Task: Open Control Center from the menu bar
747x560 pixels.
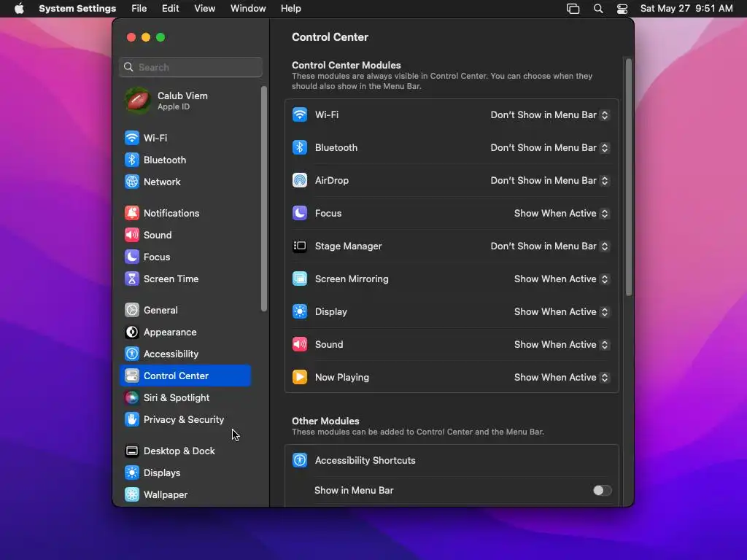Action: point(622,9)
